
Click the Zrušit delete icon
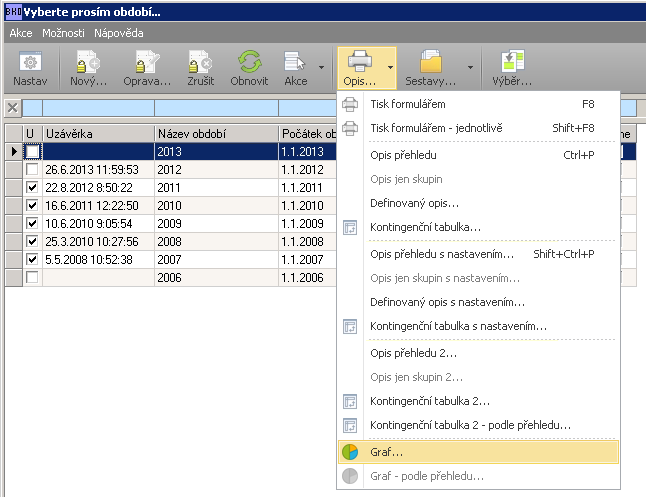200,62
